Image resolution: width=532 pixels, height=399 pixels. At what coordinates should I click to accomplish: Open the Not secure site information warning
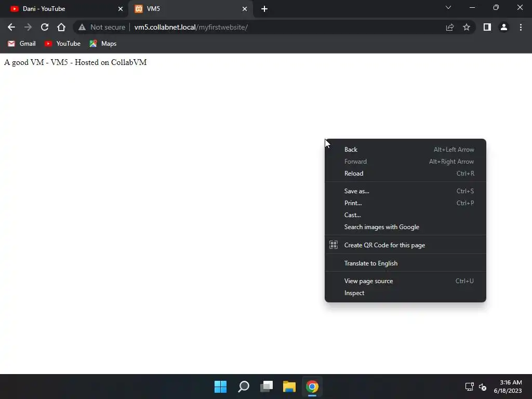101,27
